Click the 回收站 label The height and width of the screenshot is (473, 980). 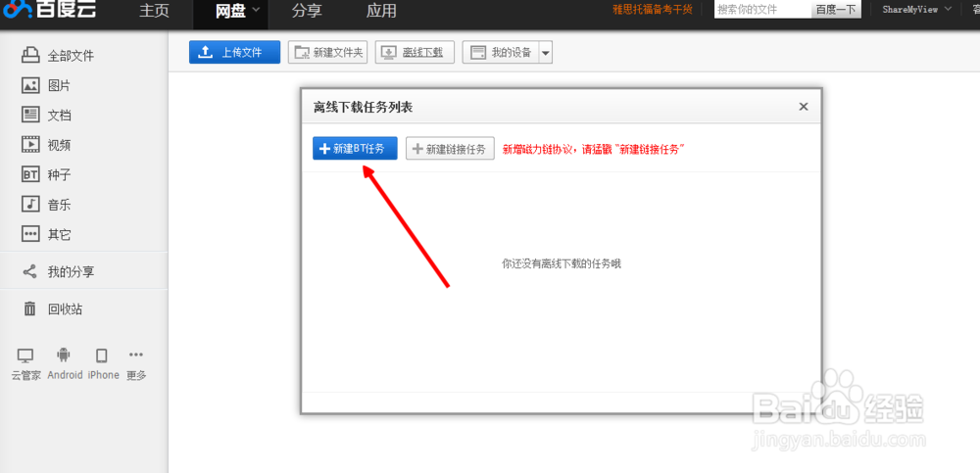65,309
